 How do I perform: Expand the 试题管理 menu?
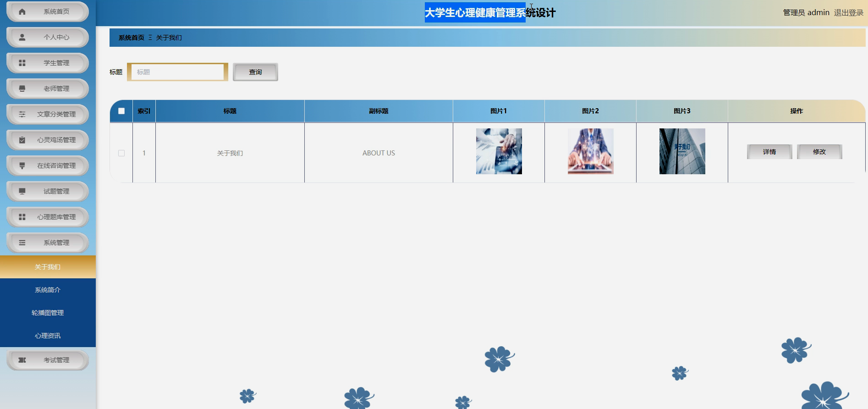(48, 191)
